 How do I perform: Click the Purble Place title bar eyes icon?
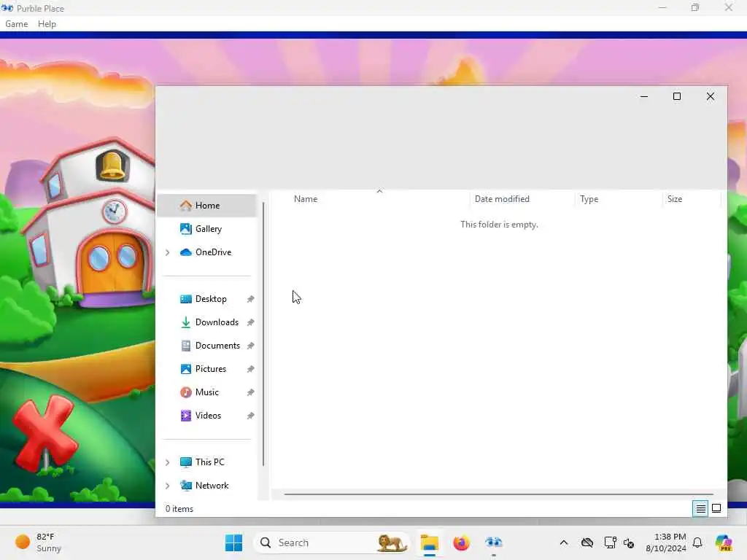(x=7, y=8)
